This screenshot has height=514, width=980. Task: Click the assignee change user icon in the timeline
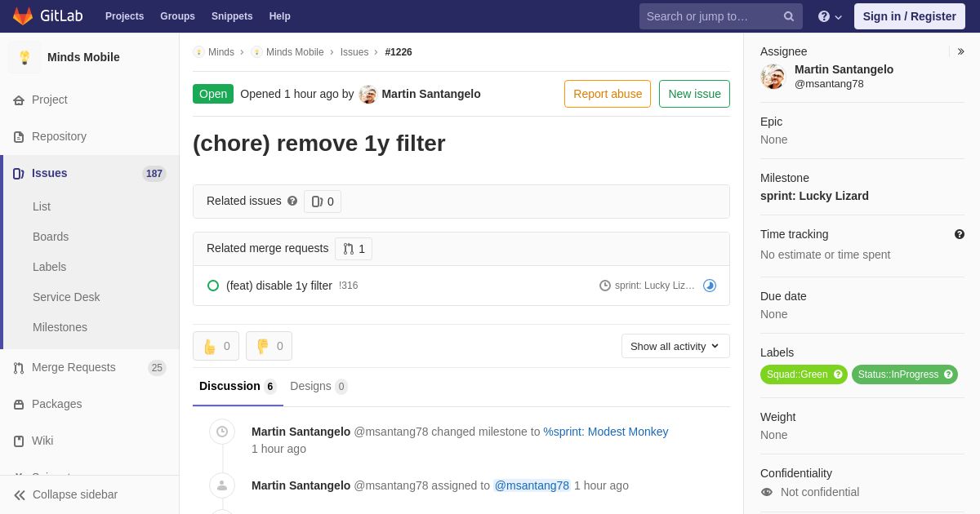click(x=222, y=485)
